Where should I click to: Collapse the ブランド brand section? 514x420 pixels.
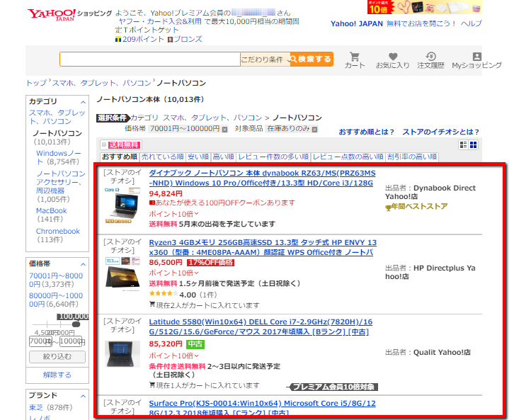pyautogui.click(x=83, y=395)
